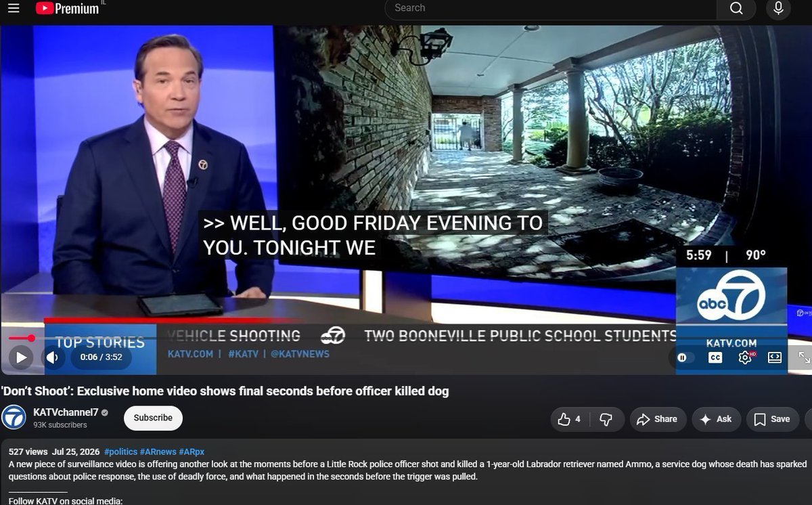Viewport: 812px width, 505px height.
Task: Dislike the video
Action: click(606, 419)
